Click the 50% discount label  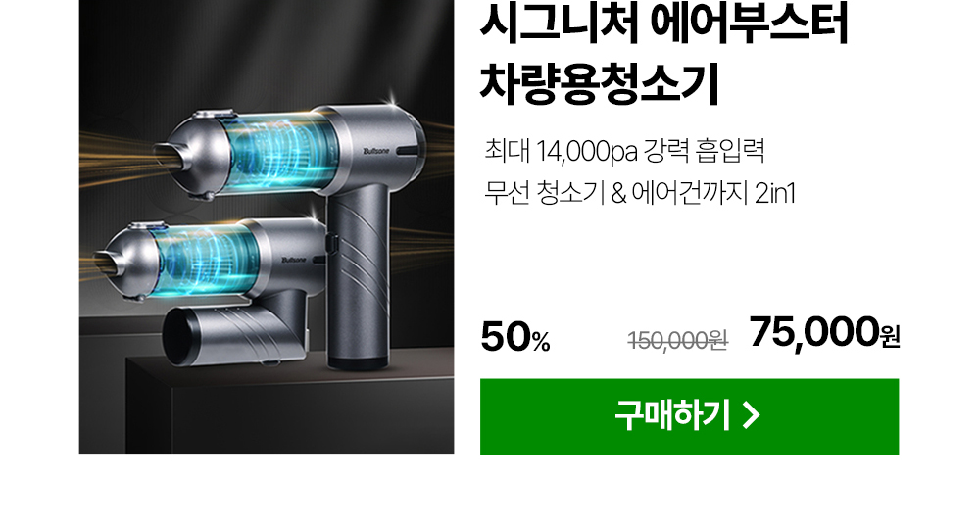[515, 337]
